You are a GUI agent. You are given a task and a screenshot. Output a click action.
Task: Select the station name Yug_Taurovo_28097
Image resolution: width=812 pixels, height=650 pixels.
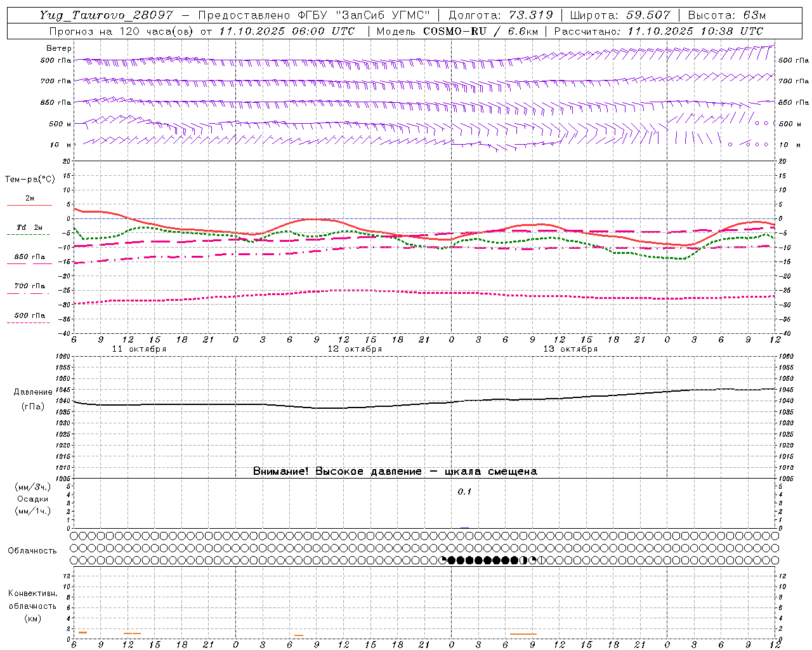click(x=106, y=15)
